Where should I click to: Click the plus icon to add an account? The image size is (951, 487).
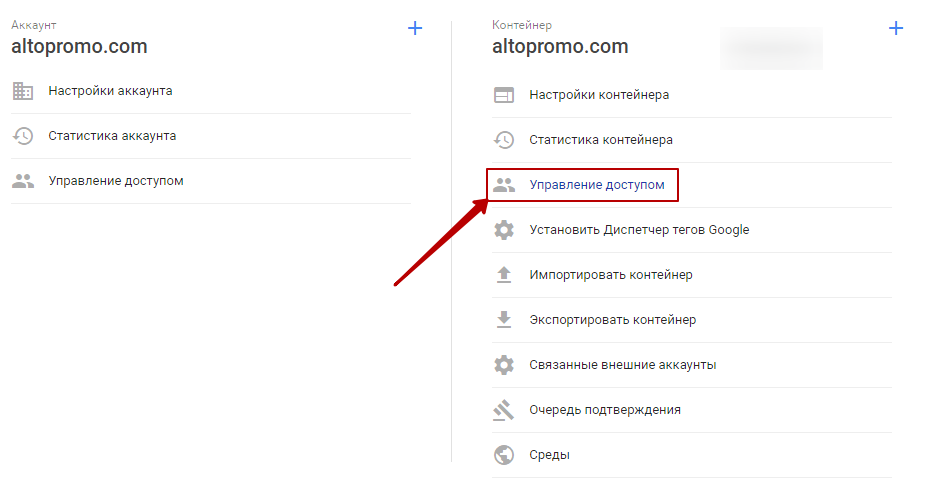(x=415, y=28)
